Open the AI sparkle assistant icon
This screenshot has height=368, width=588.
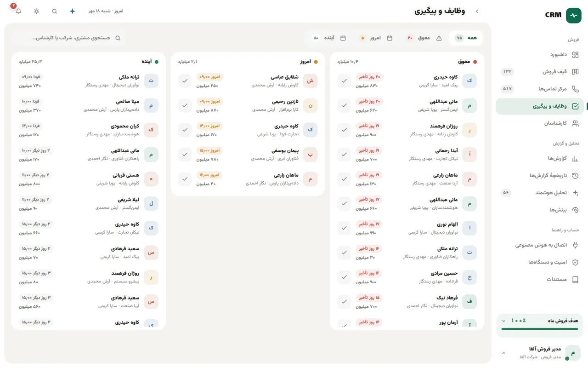(72, 11)
